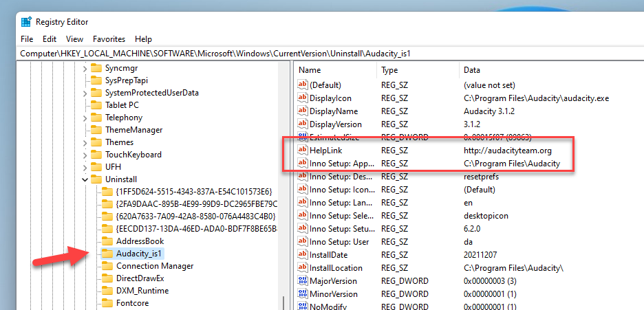
Task: Select the UFH tree item
Action: click(113, 167)
